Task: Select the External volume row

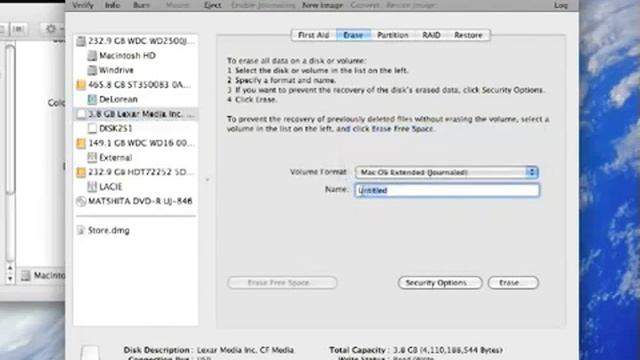Action: pyautogui.click(x=136, y=158)
